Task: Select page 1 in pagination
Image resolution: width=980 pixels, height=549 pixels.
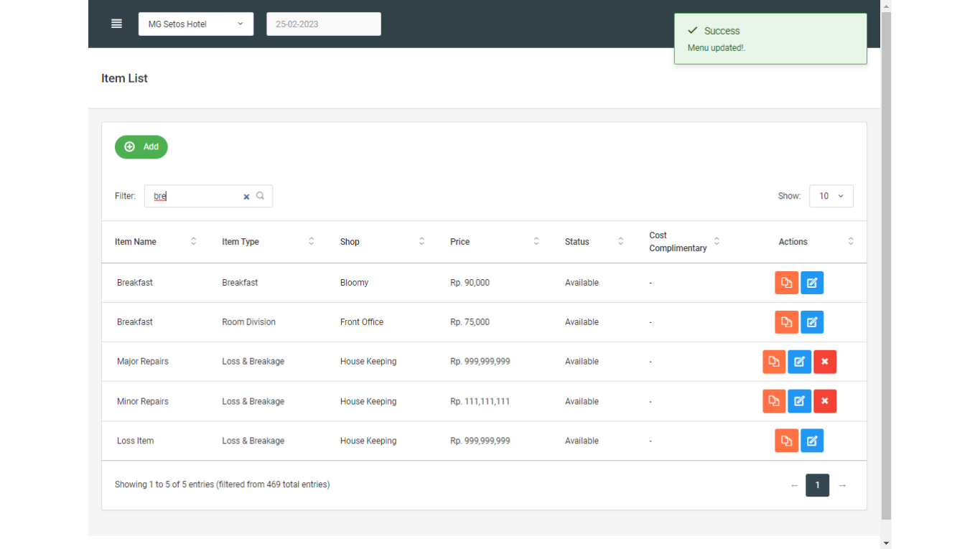Action: tap(818, 485)
